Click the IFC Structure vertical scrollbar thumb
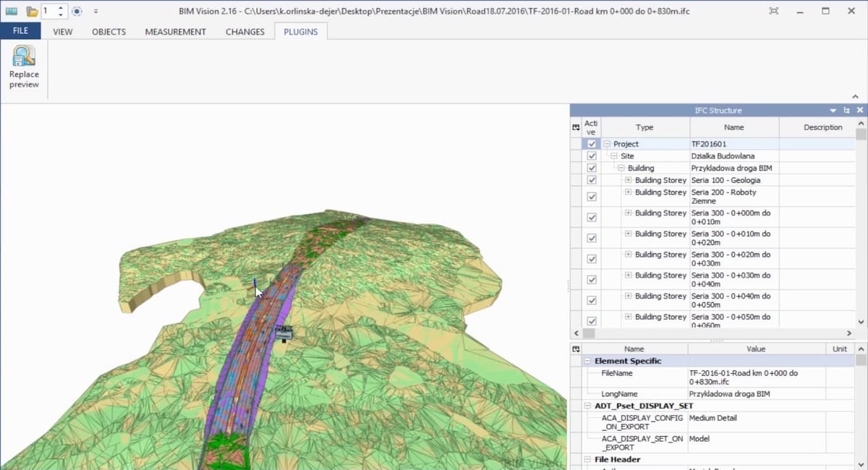 (861, 134)
